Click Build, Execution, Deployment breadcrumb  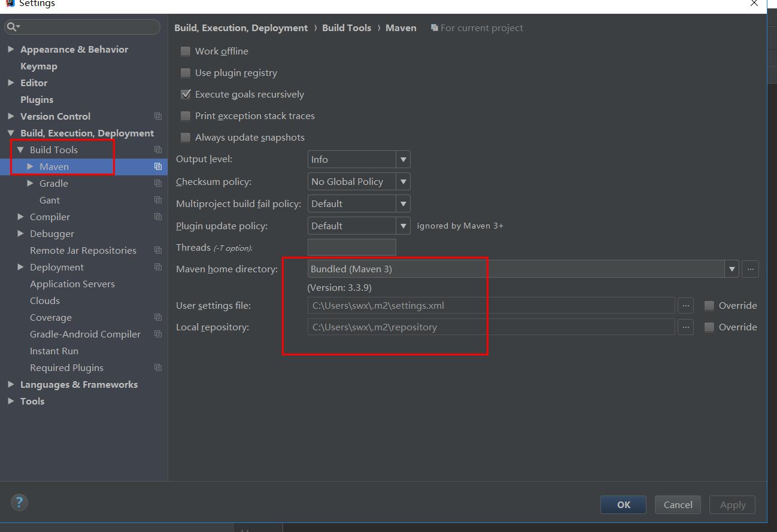tap(241, 28)
